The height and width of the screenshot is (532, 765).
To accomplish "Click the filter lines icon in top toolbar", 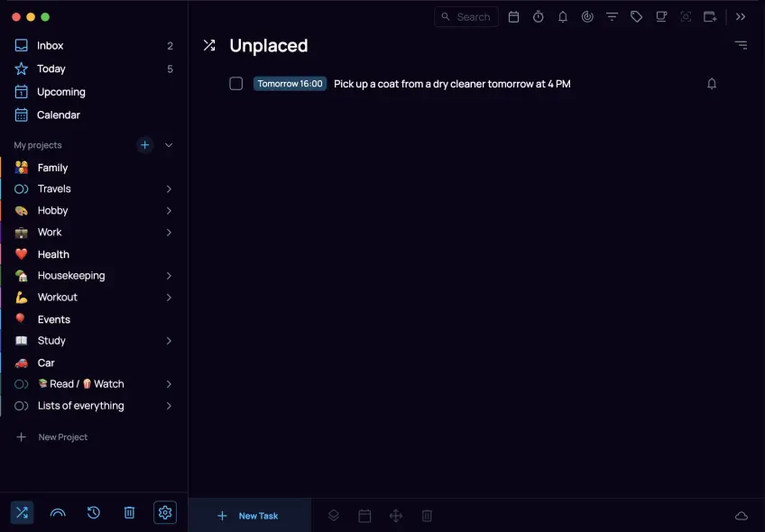I will (x=612, y=17).
